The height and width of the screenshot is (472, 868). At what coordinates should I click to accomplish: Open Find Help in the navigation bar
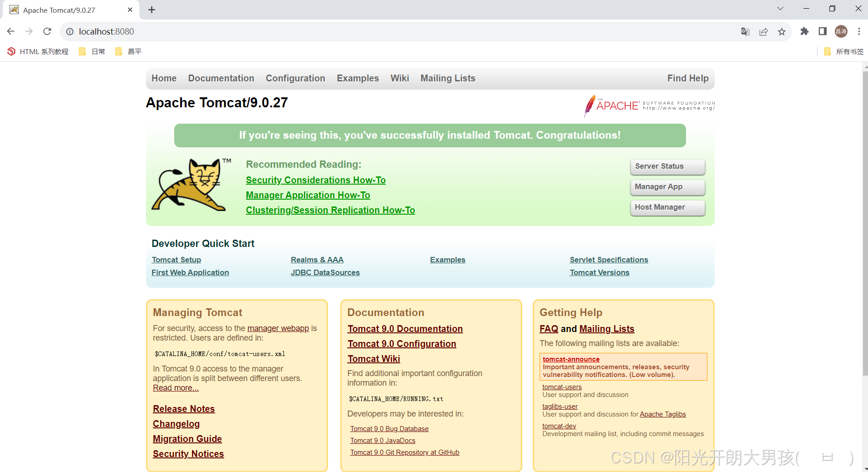pos(688,78)
